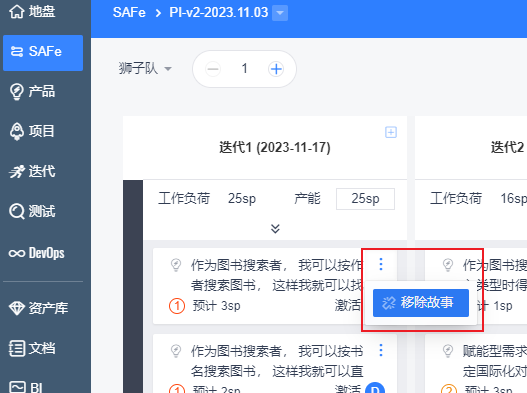Click the 移除故事 button

click(x=421, y=303)
